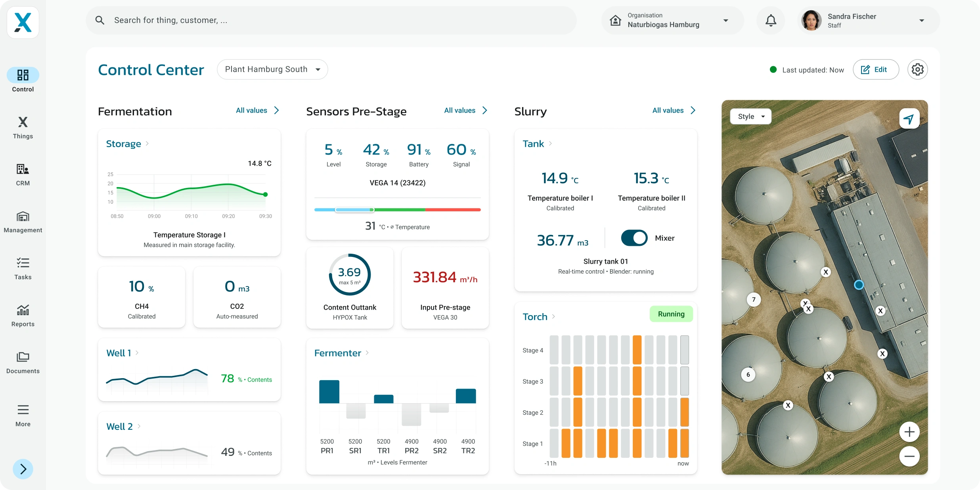Click the X app logo

click(23, 23)
